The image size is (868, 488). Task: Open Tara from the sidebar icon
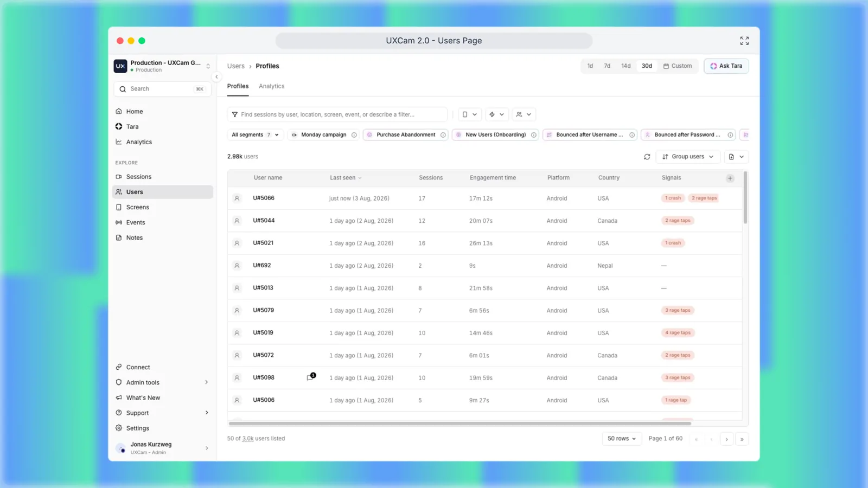pyautogui.click(x=119, y=126)
